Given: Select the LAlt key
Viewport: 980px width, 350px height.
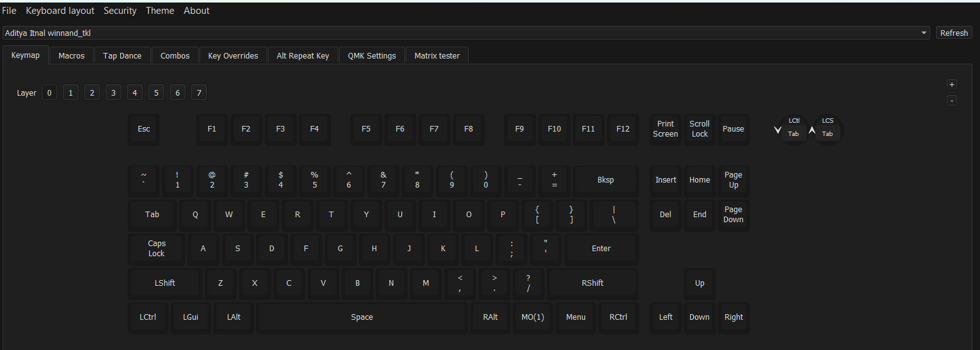Looking at the screenshot, I should (233, 317).
